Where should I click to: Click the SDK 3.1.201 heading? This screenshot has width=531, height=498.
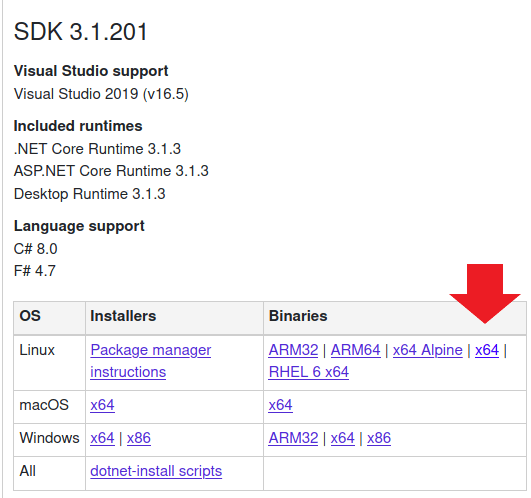[x=80, y=32]
